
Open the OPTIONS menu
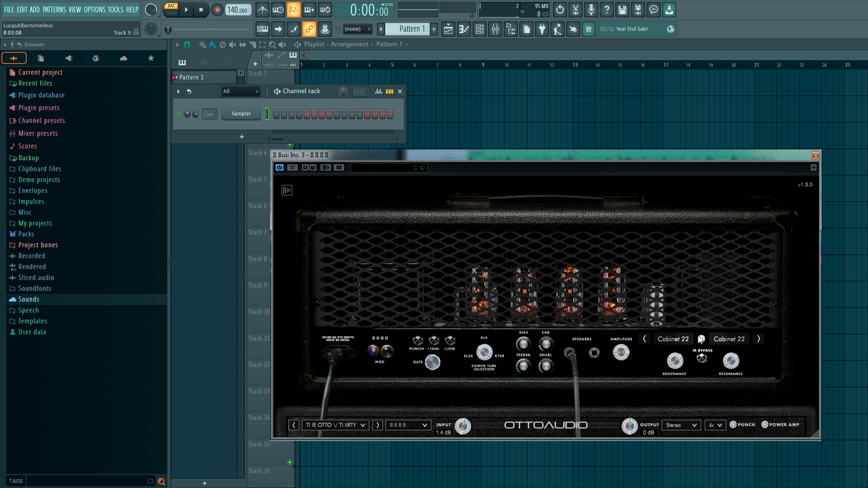[x=95, y=10]
